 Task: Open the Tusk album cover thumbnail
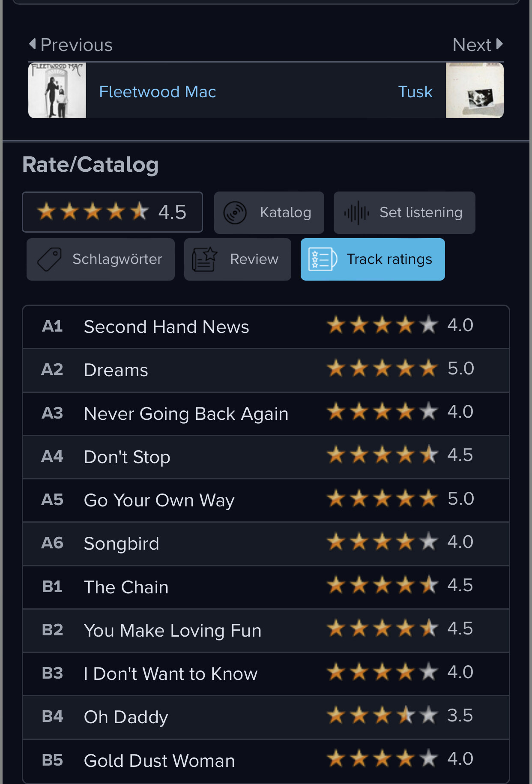(475, 90)
